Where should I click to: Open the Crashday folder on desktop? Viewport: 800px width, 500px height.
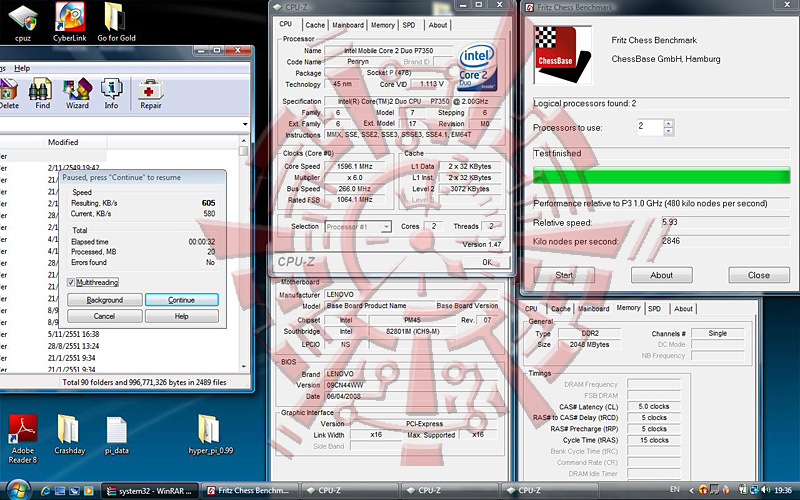[x=69, y=435]
